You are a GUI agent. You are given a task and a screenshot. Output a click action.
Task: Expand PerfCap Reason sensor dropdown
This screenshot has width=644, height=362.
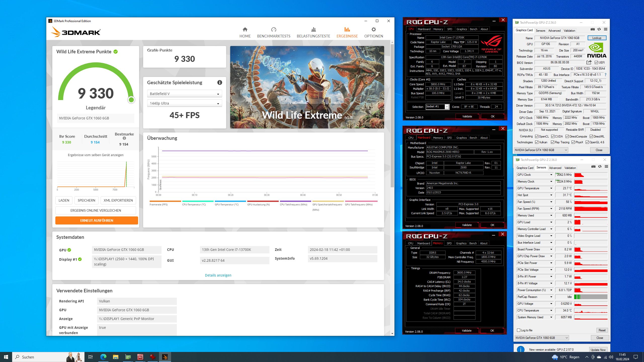pos(551,297)
